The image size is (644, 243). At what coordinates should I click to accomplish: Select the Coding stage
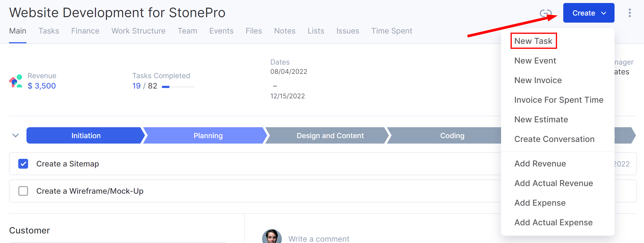[452, 135]
